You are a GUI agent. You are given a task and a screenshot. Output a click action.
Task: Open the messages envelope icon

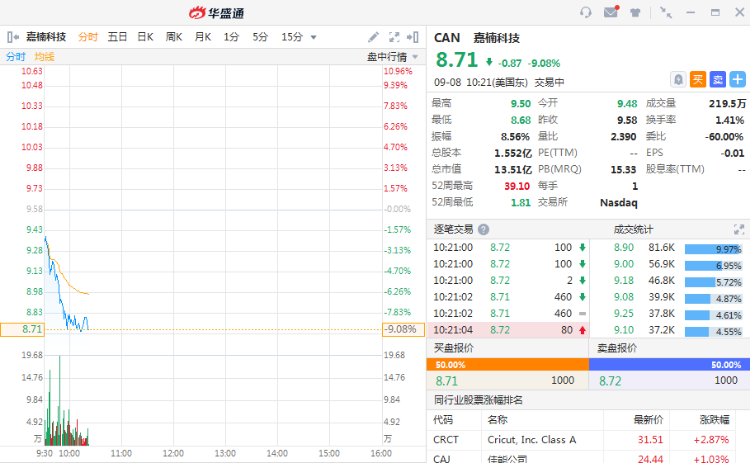coord(611,12)
